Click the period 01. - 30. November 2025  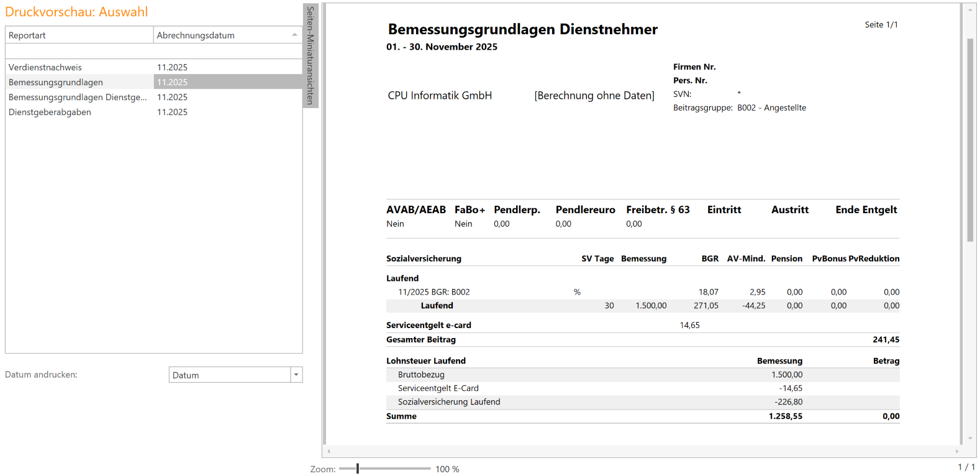(442, 47)
